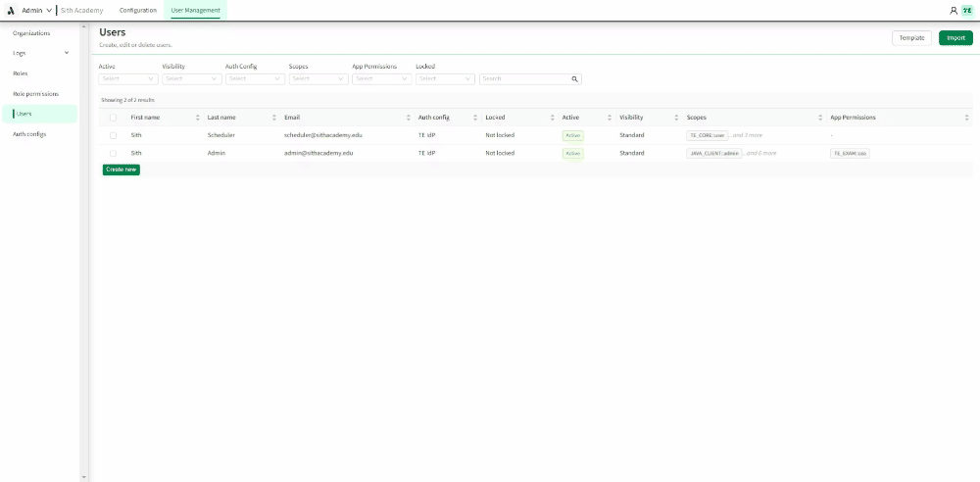Tick the select-all checkbox in table header
The height and width of the screenshot is (482, 980).
(113, 118)
